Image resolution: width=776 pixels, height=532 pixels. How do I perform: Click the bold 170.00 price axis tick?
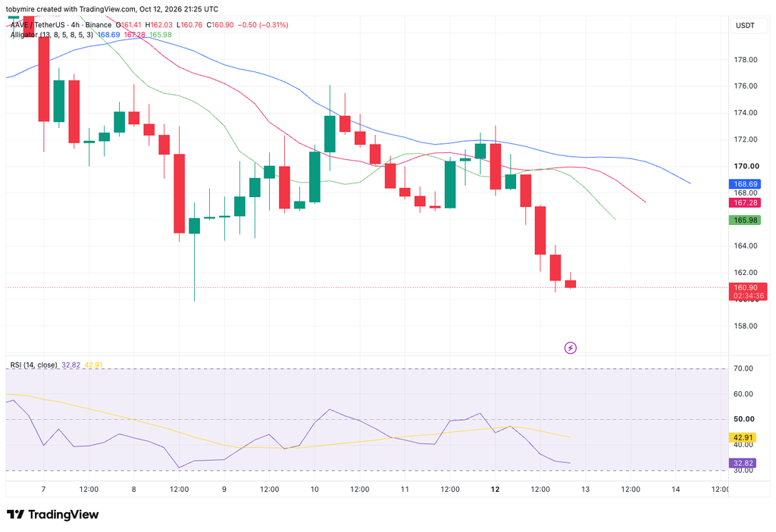(746, 166)
